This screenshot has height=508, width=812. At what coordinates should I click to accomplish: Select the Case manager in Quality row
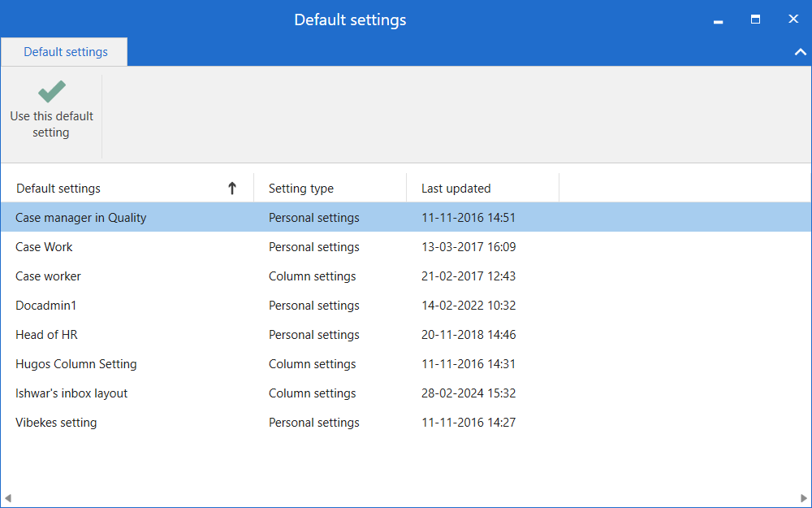[406, 218]
